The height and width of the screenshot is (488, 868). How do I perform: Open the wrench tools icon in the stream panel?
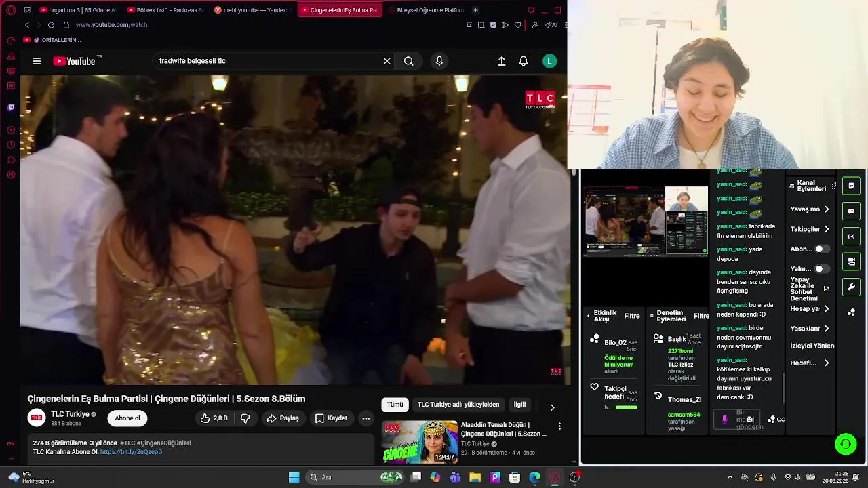tap(851, 287)
